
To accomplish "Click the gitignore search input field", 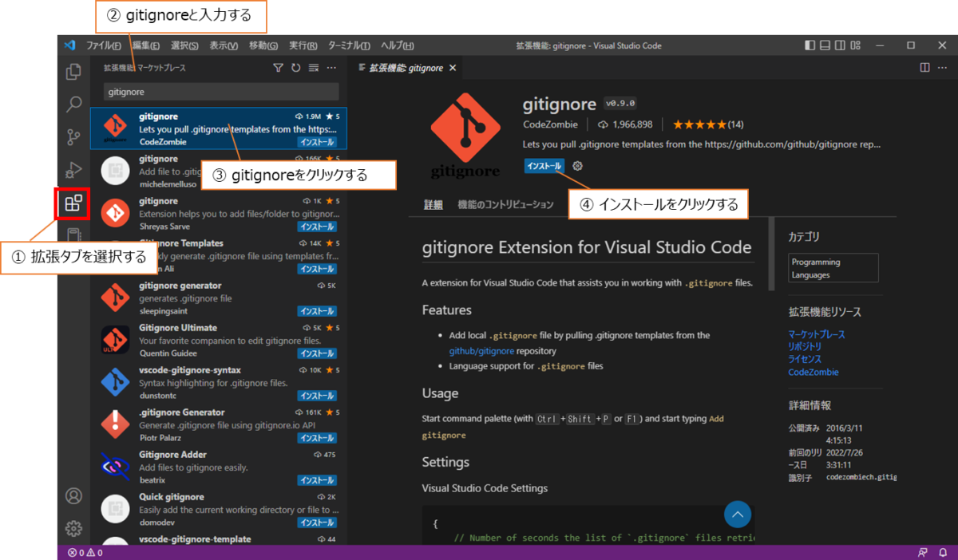I will [221, 92].
